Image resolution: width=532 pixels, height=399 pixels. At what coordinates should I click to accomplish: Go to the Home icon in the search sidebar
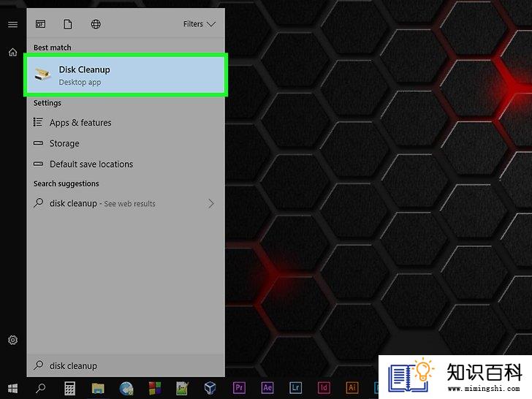point(13,53)
